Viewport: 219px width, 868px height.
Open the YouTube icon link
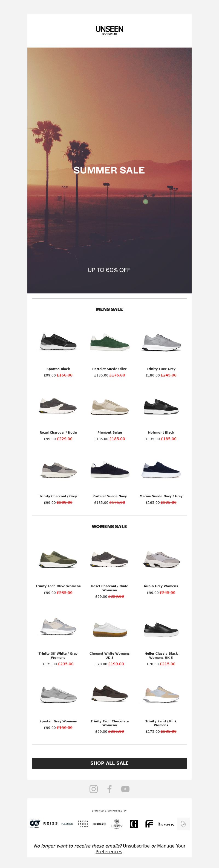[x=125, y=789]
